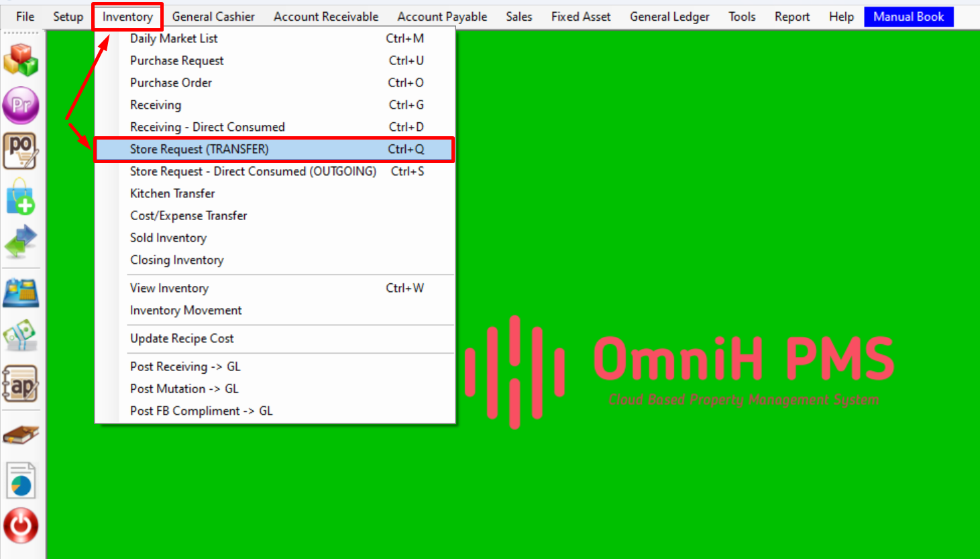The height and width of the screenshot is (559, 980).
Task: Open the Report menu
Action: click(x=792, y=17)
